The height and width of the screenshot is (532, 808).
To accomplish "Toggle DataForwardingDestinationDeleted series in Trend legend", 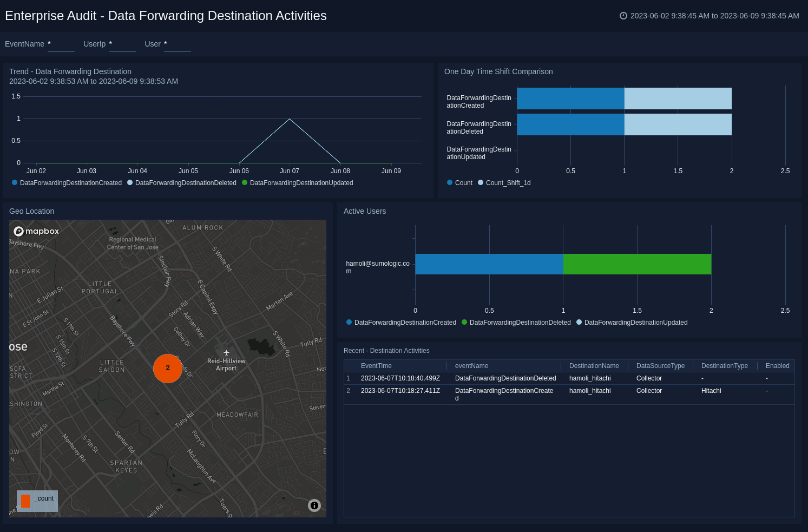I will 185,183.
